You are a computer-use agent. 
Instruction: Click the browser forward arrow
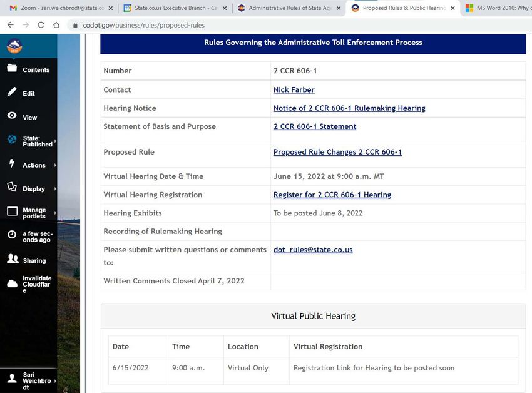(26, 25)
